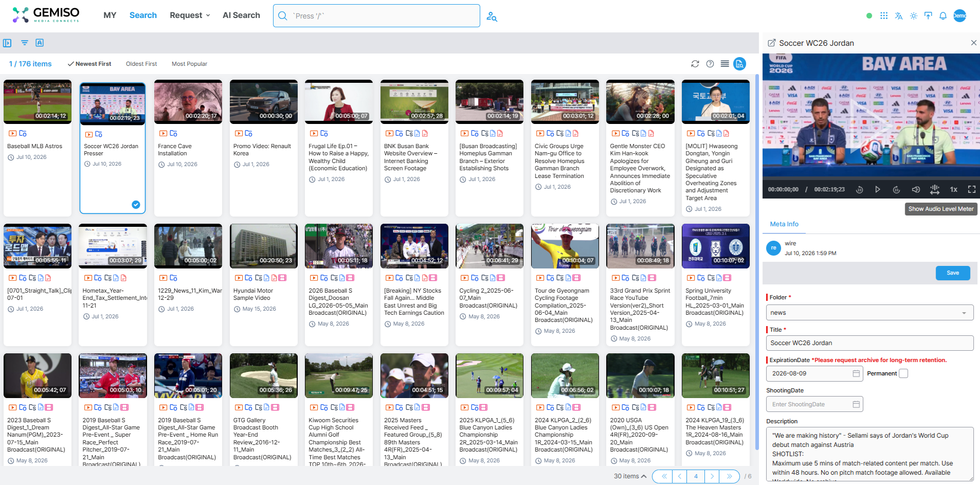Open the Demo user avatar menu
The height and width of the screenshot is (485, 980).
pyautogui.click(x=959, y=15)
